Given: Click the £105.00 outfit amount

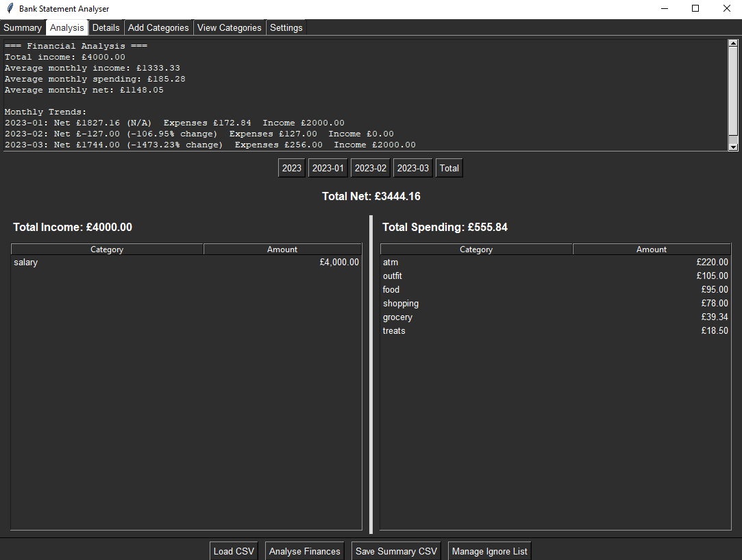Looking at the screenshot, I should tap(712, 276).
